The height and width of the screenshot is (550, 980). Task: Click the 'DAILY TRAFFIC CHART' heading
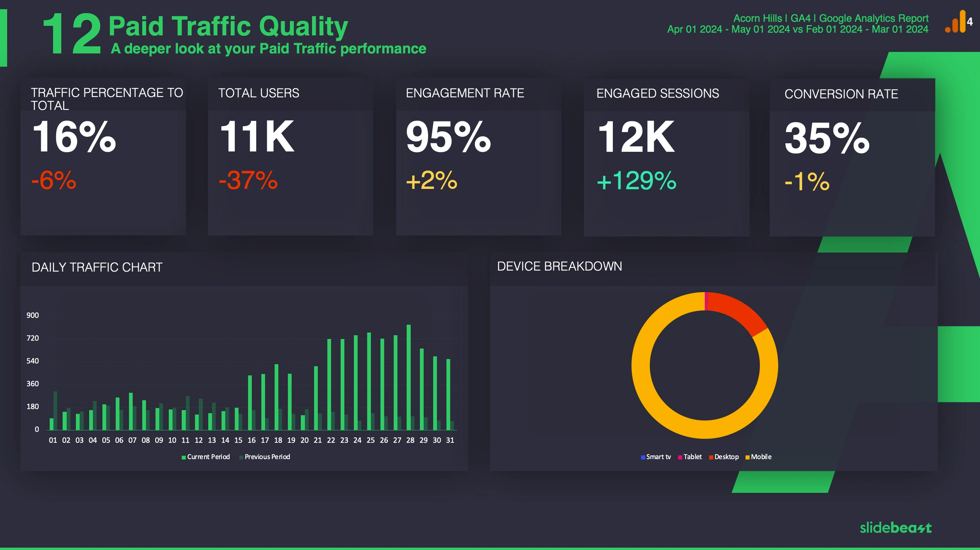[x=97, y=267]
